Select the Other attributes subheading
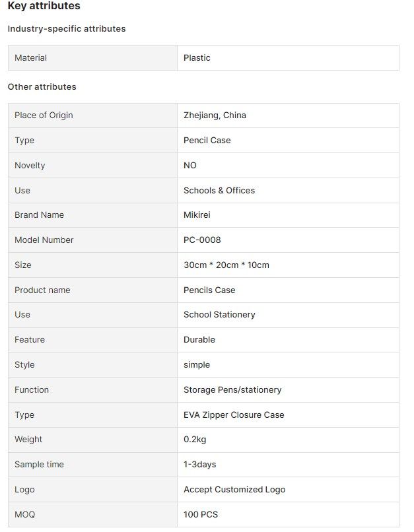This screenshot has width=414, height=532. point(42,87)
